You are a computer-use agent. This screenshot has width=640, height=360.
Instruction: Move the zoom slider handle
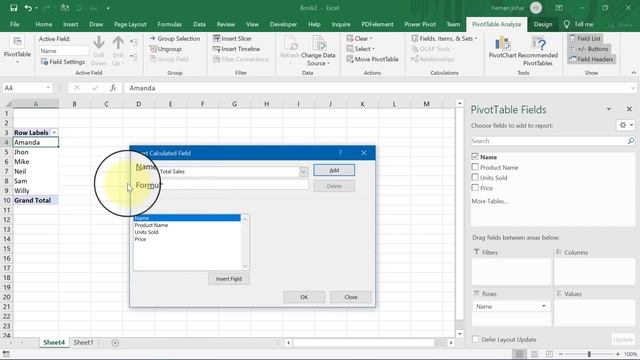coord(589,354)
